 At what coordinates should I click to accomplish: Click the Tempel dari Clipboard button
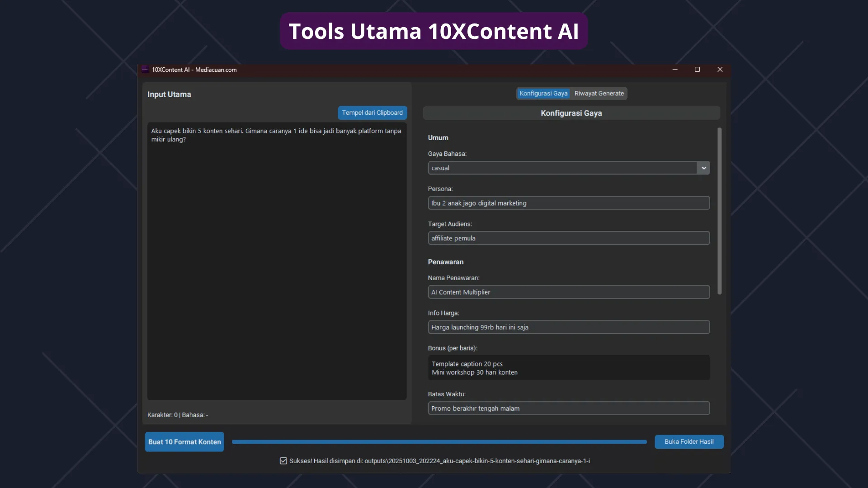pos(372,113)
